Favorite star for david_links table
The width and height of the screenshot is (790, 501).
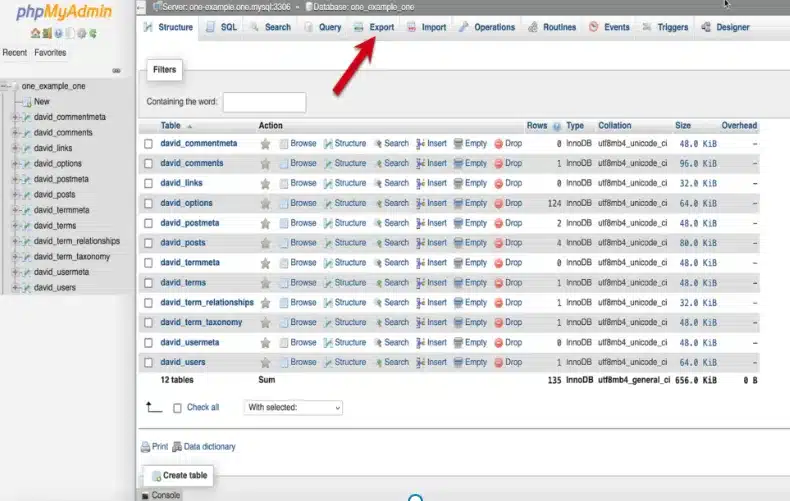click(x=265, y=183)
